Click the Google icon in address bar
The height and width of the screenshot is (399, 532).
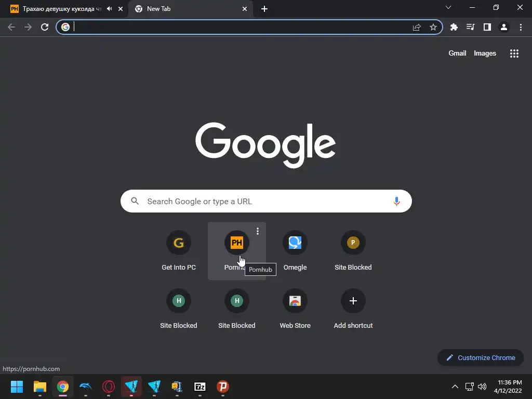point(65,27)
